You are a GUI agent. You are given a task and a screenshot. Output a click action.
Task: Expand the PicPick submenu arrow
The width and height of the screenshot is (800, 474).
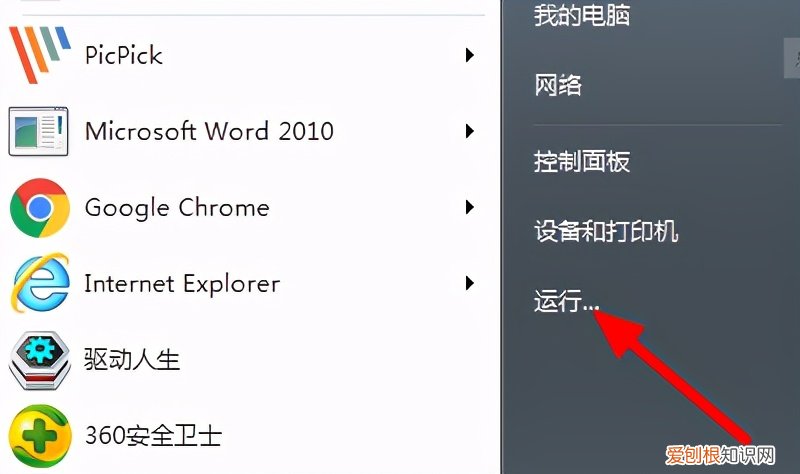point(470,55)
